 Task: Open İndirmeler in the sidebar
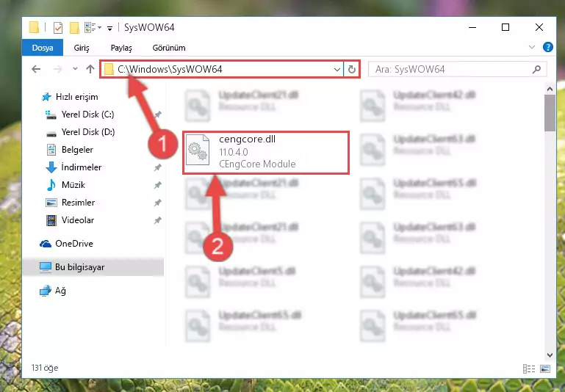point(82,167)
